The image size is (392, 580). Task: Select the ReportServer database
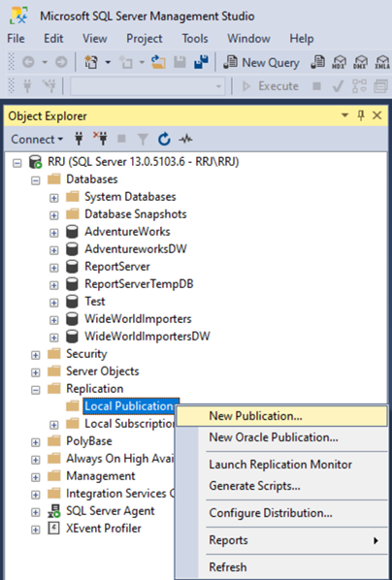point(117,267)
